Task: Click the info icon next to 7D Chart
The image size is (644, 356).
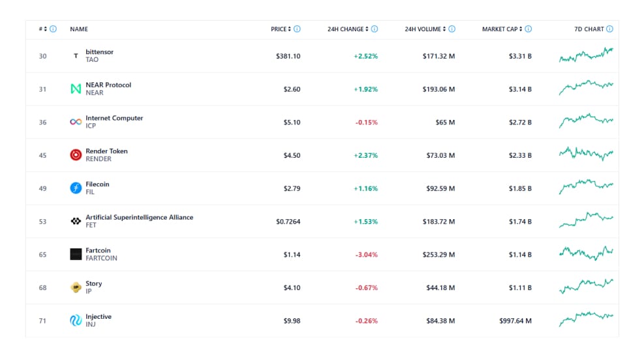Action: click(x=609, y=29)
